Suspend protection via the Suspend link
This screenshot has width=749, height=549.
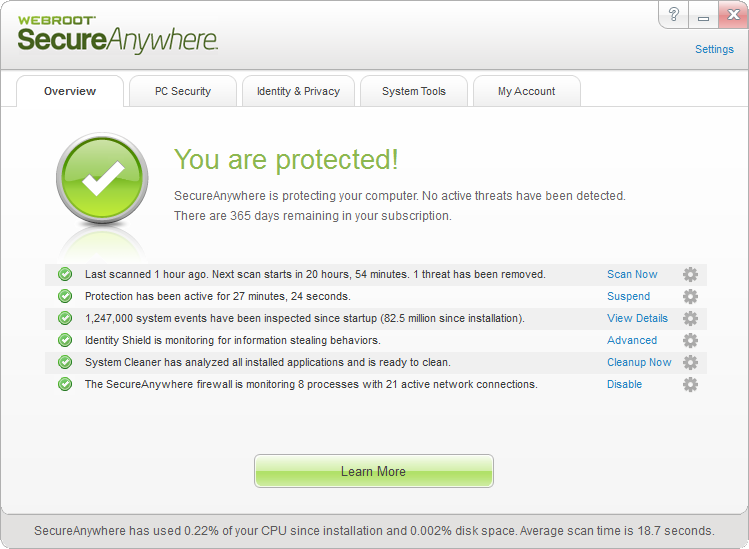[x=628, y=296]
